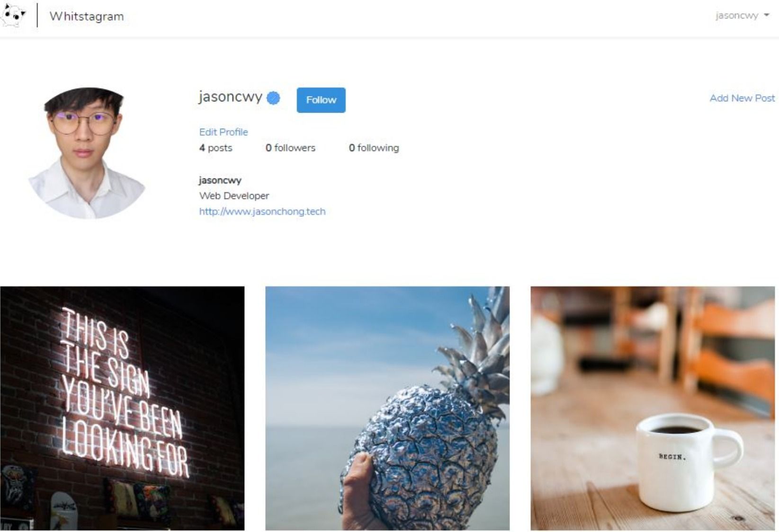Click the Web Developer bio text
The width and height of the screenshot is (779, 532).
[234, 195]
